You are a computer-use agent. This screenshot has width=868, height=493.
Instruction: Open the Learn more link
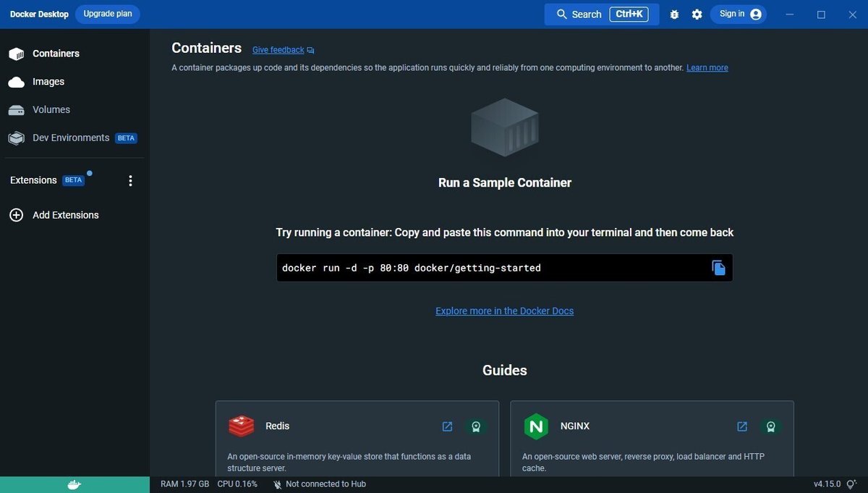(x=707, y=67)
